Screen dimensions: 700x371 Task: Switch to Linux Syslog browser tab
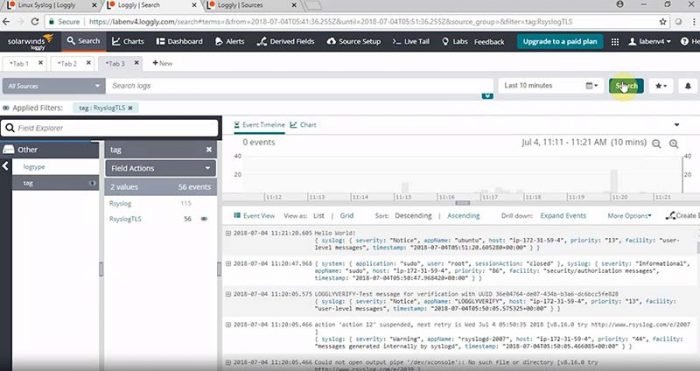(53, 5)
